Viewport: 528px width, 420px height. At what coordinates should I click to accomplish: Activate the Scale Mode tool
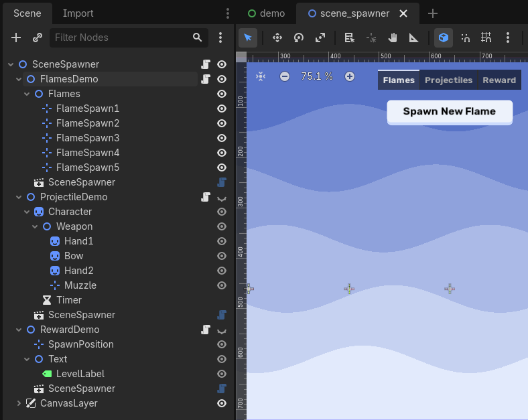point(320,38)
